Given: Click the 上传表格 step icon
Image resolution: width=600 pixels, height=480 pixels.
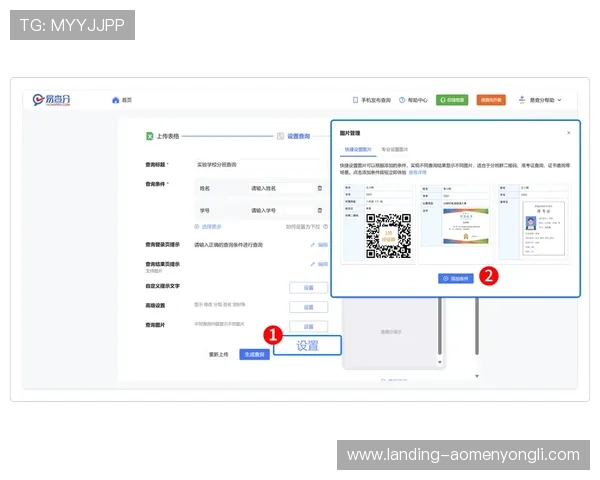Looking at the screenshot, I should (x=150, y=136).
